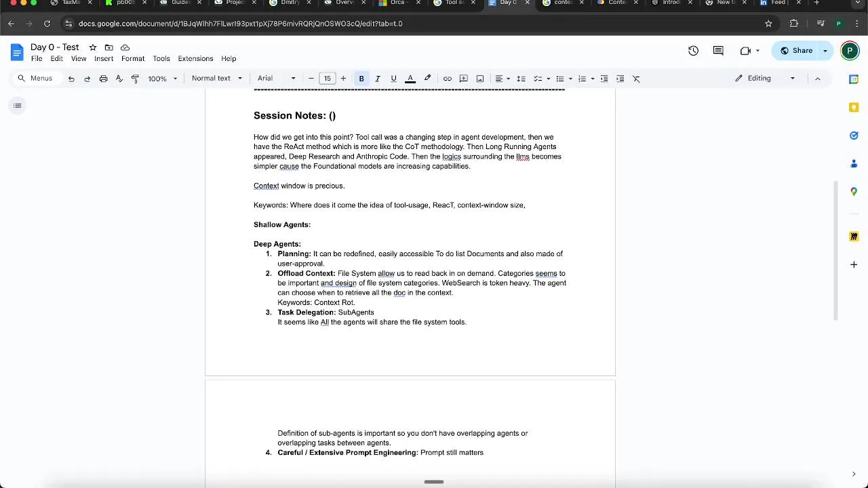
Task: Open the Edit menu
Action: click(56, 59)
